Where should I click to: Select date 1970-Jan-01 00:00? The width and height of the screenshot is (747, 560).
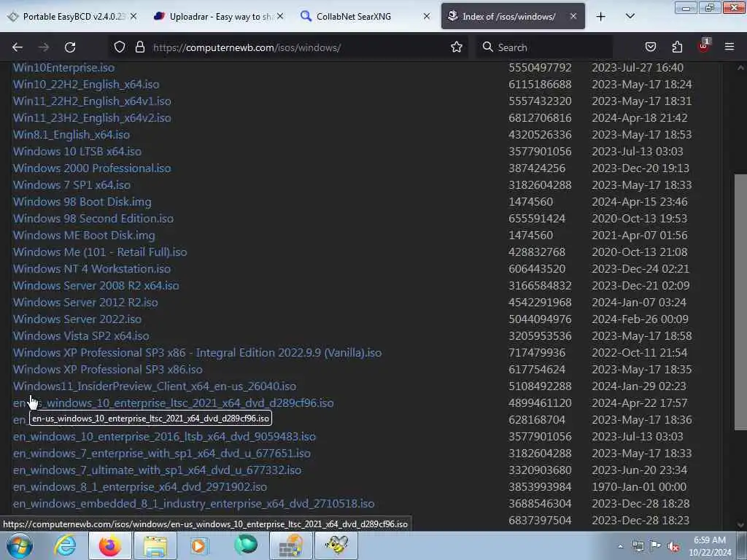tap(639, 486)
